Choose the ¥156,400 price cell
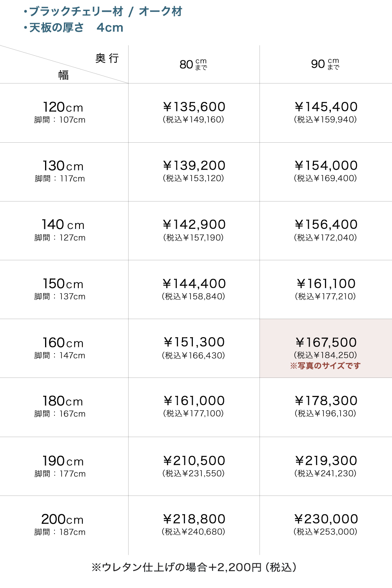Image resolution: width=392 pixels, height=588 pixels. (x=326, y=225)
